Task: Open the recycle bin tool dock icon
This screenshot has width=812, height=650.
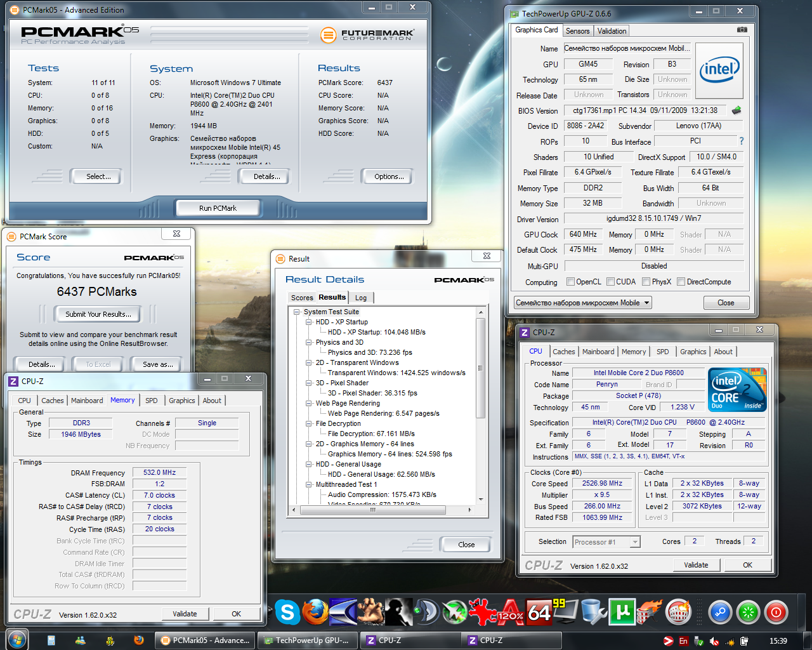Action: point(594,613)
